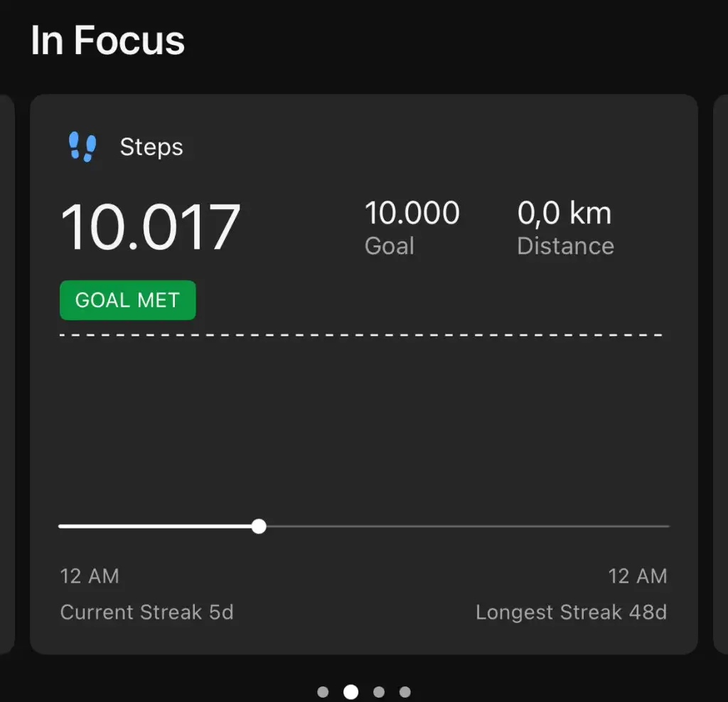Image resolution: width=728 pixels, height=702 pixels.
Task: Click the blue footsteps icon
Action: pos(82,147)
